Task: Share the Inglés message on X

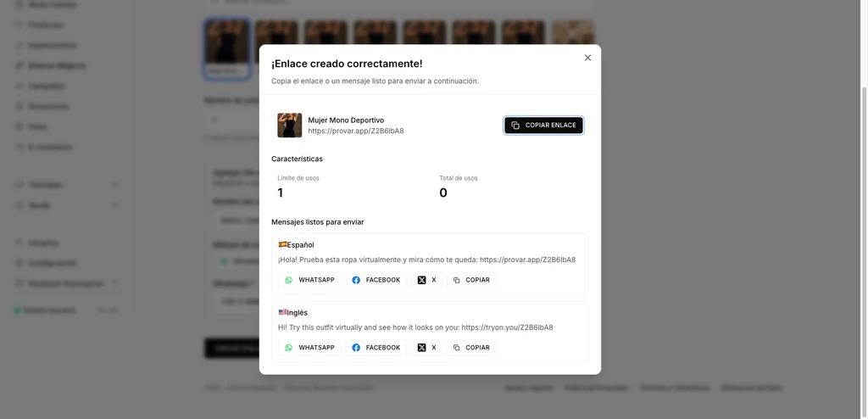Action: tap(427, 348)
